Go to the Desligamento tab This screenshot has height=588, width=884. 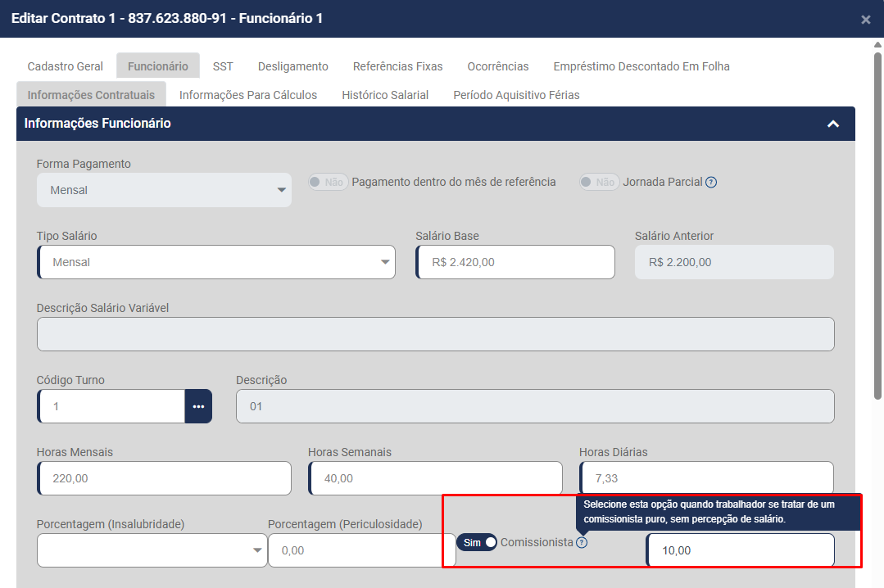tap(292, 66)
